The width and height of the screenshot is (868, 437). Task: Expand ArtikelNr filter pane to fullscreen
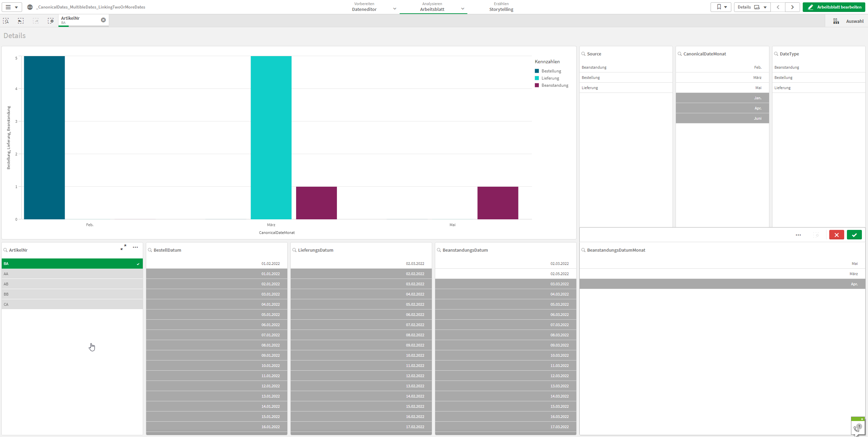pos(123,247)
